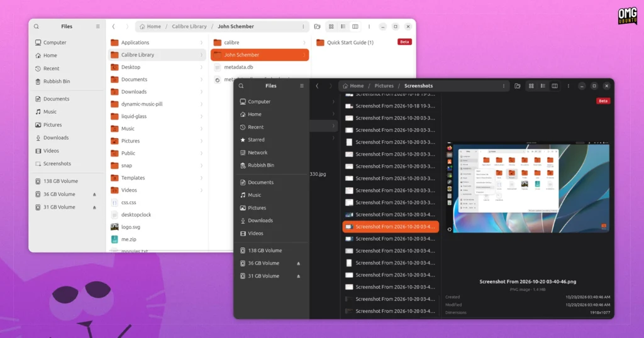
Task: Click the Beta badge in the dark window
Action: tap(603, 101)
